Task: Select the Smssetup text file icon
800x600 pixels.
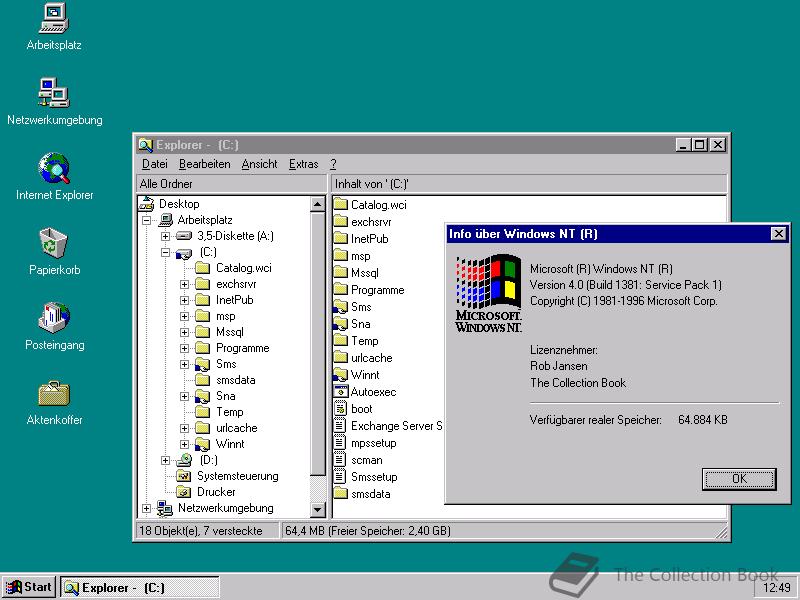Action: 340,477
